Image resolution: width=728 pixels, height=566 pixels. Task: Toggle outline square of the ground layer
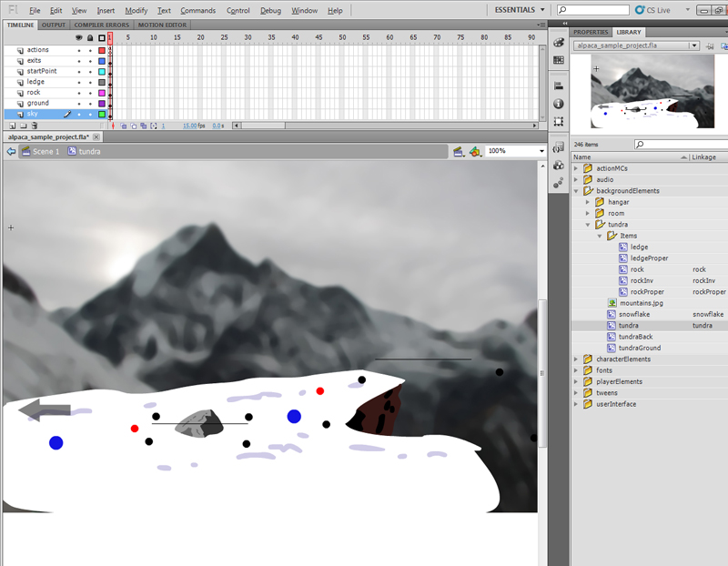[x=102, y=104]
